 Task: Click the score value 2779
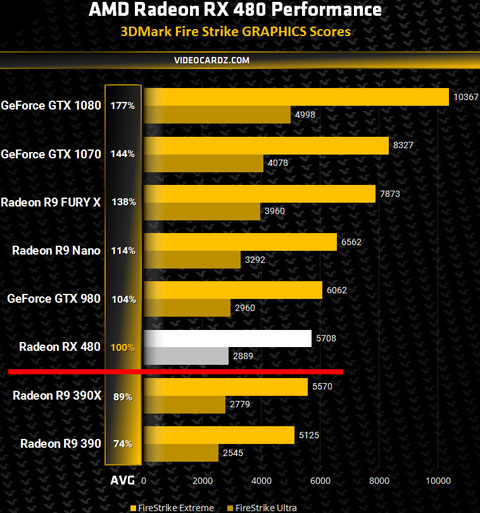(x=240, y=404)
